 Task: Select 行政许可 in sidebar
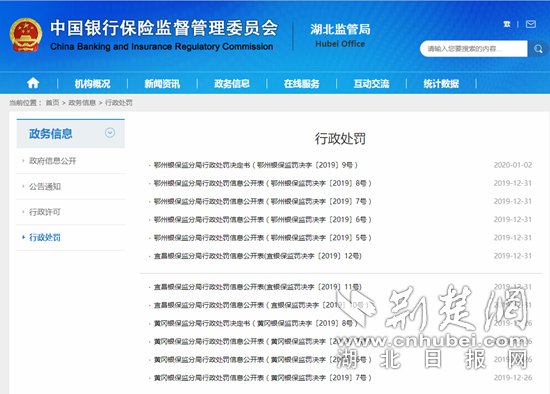pos(45,212)
